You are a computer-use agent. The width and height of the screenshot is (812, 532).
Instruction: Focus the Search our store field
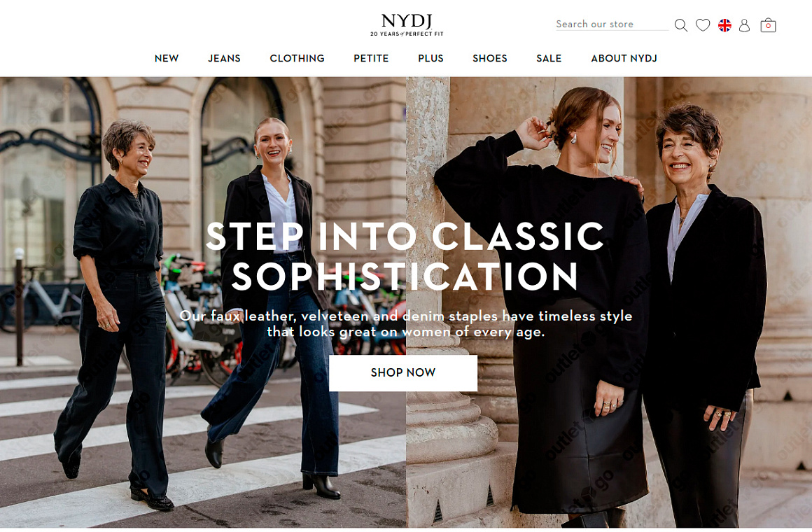click(x=612, y=24)
